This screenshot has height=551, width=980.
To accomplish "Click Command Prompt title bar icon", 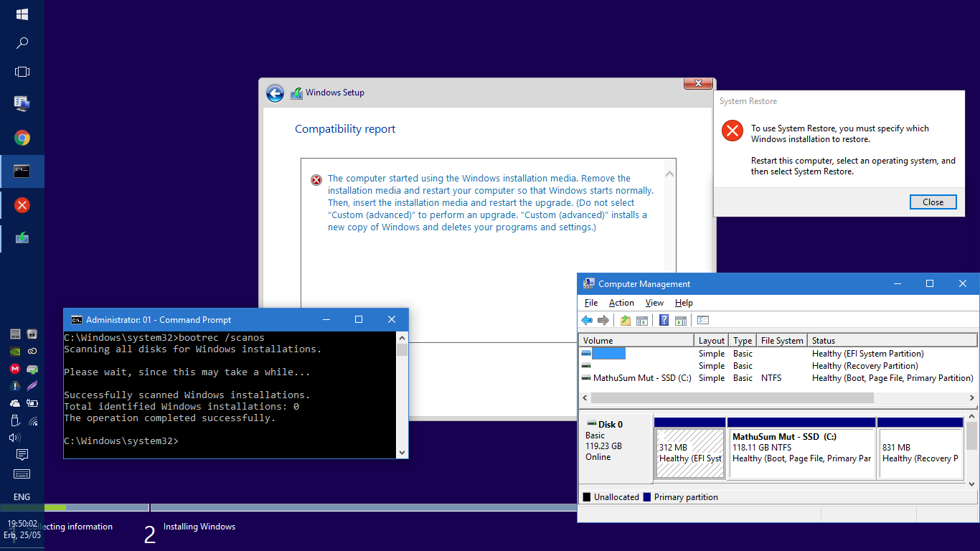I will point(76,320).
